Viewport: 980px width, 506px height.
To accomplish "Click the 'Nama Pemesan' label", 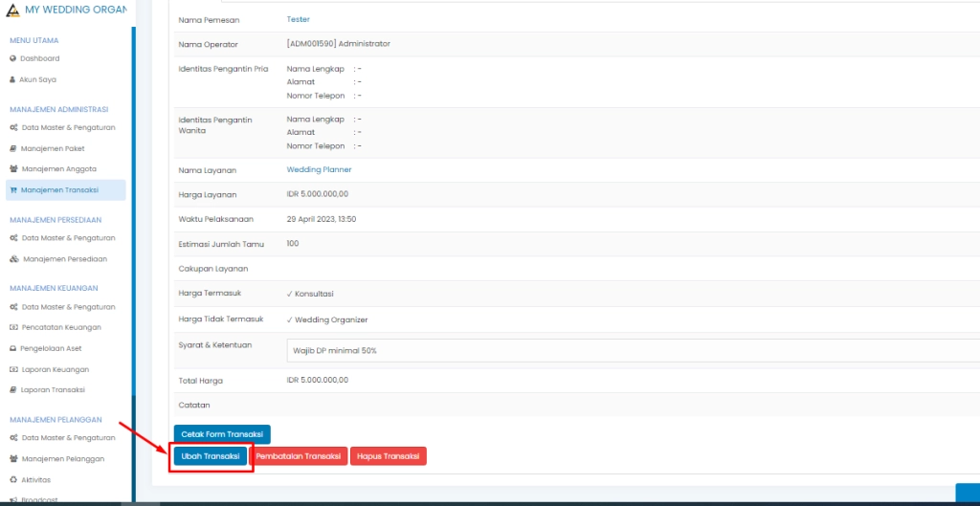I will click(x=209, y=20).
